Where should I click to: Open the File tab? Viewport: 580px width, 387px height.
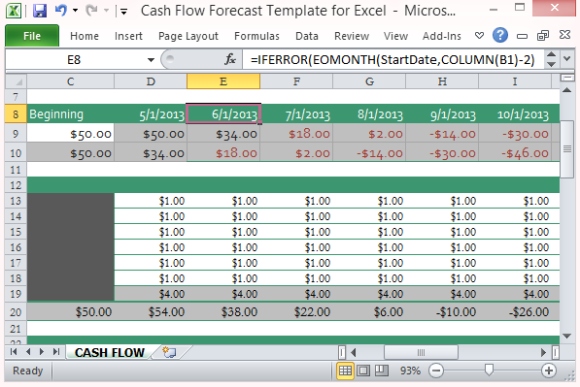(32, 36)
